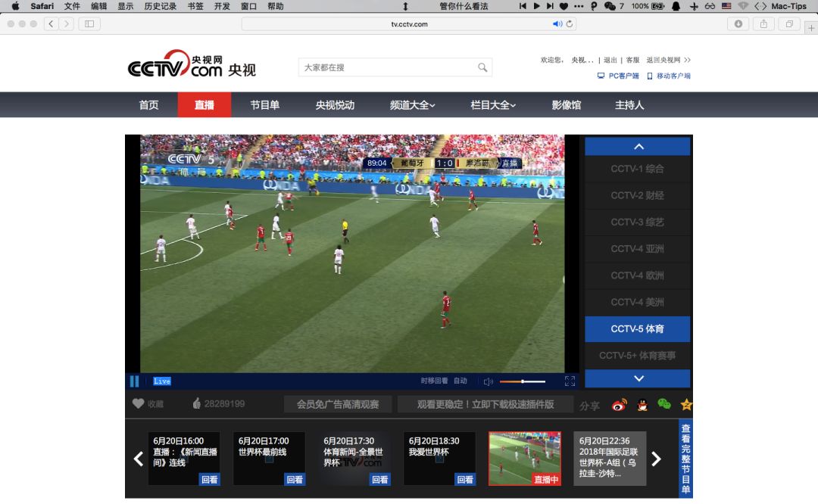The image size is (818, 504).
Task: Enter fullscreen video mode
Action: point(570,381)
